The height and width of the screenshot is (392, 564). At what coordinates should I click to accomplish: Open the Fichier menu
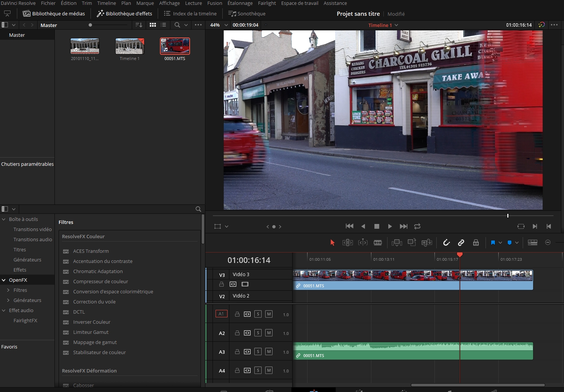point(48,3)
